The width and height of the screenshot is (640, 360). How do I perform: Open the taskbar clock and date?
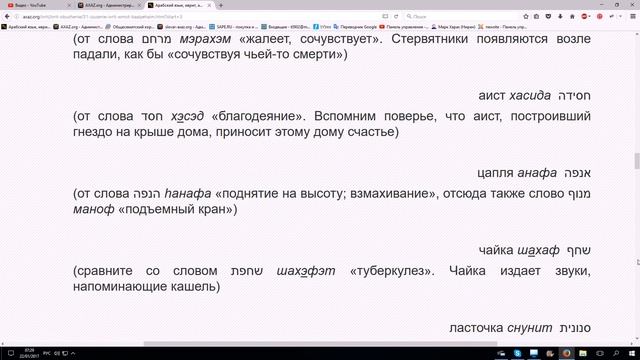pyautogui.click(x=29, y=353)
